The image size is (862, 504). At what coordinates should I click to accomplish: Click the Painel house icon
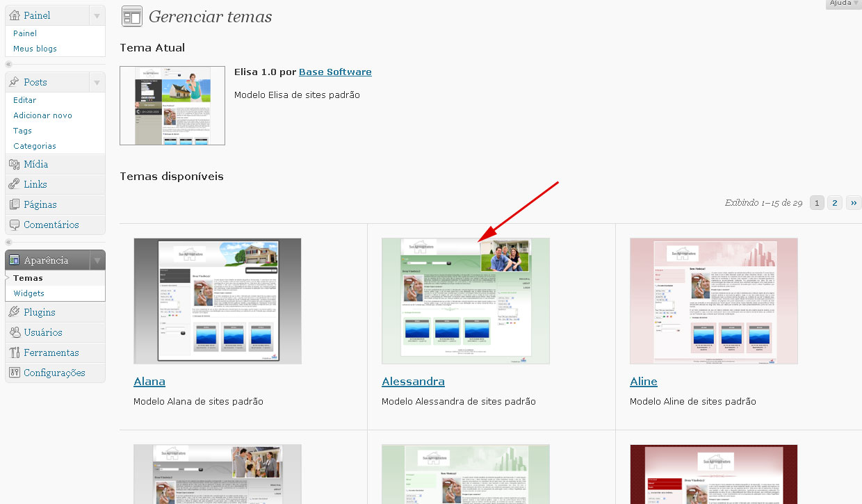(x=15, y=15)
